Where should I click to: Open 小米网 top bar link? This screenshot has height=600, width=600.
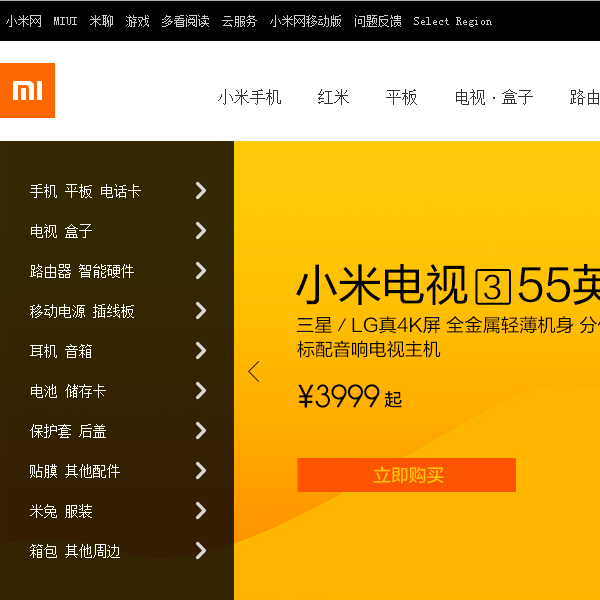click(24, 21)
